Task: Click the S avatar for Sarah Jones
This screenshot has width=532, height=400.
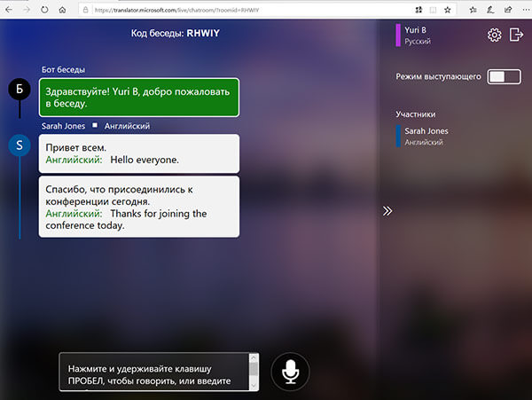Action: point(19,145)
